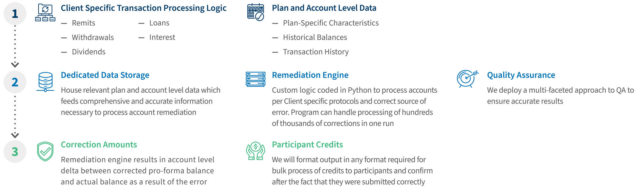The image size is (644, 190).
Task: Click the green shield checkmark icon
Action: pyautogui.click(x=45, y=151)
